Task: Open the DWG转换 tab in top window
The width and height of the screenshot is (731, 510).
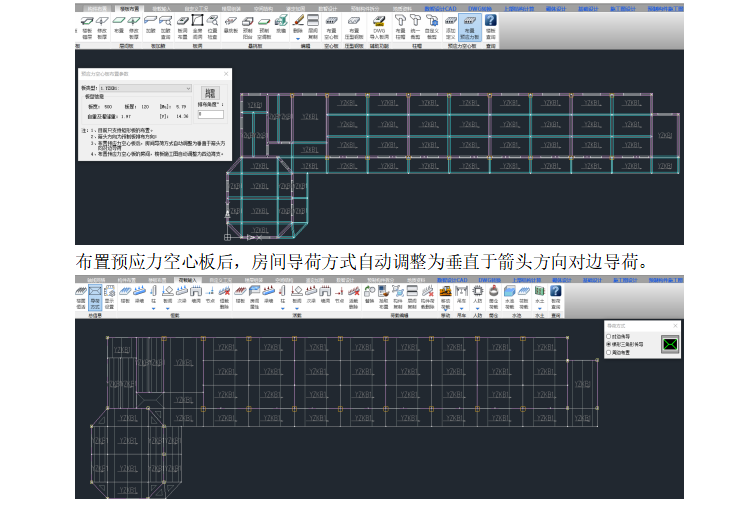Action: (480, 8)
